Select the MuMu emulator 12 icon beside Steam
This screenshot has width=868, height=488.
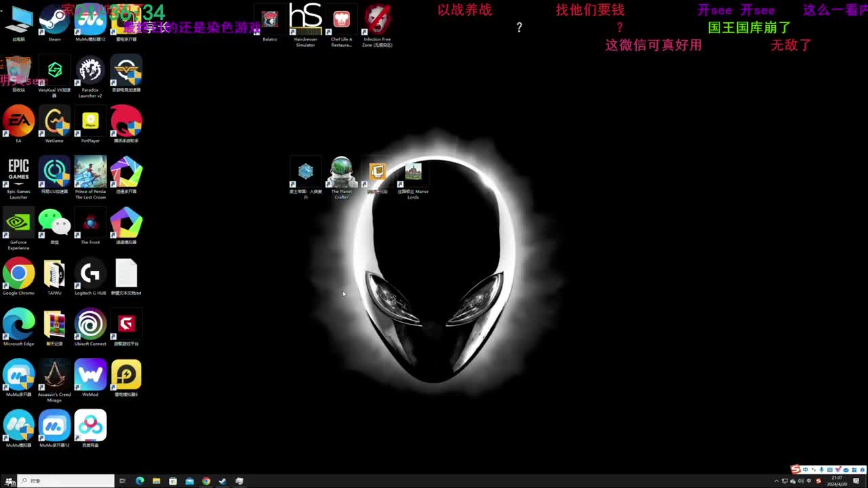[x=90, y=23]
